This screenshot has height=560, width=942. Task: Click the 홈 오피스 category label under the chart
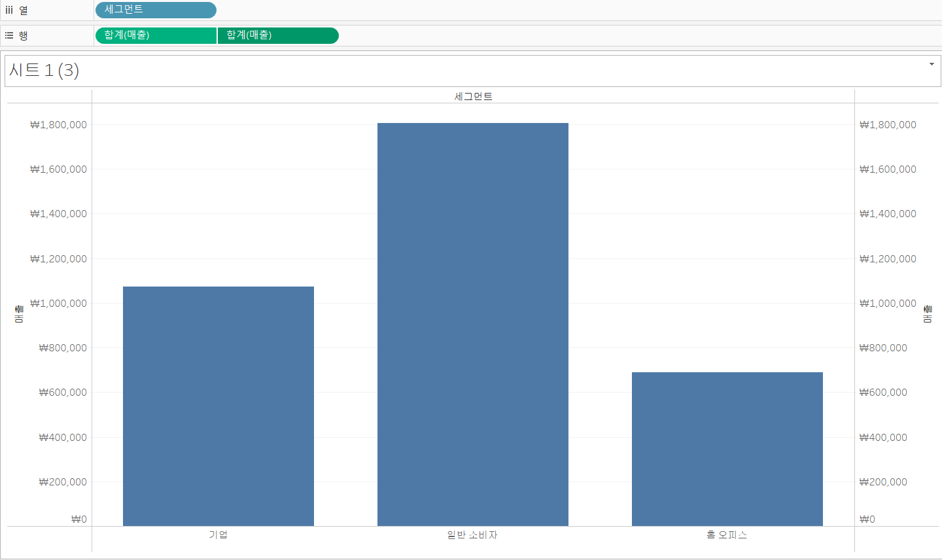click(727, 534)
